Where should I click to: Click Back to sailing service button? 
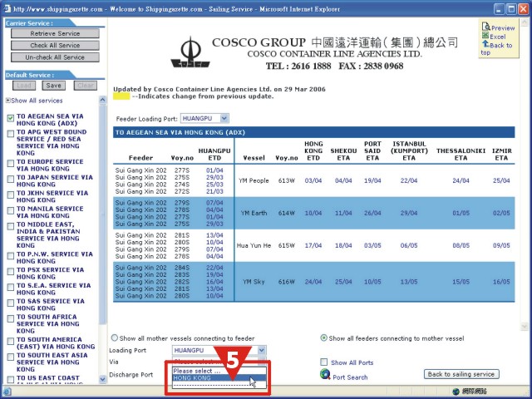tap(461, 374)
